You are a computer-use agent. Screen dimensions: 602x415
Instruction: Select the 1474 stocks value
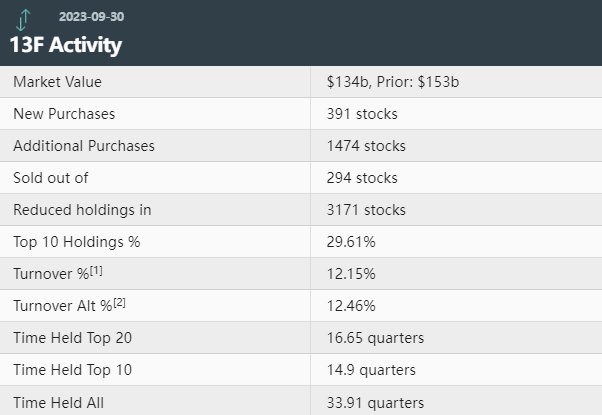[366, 146]
